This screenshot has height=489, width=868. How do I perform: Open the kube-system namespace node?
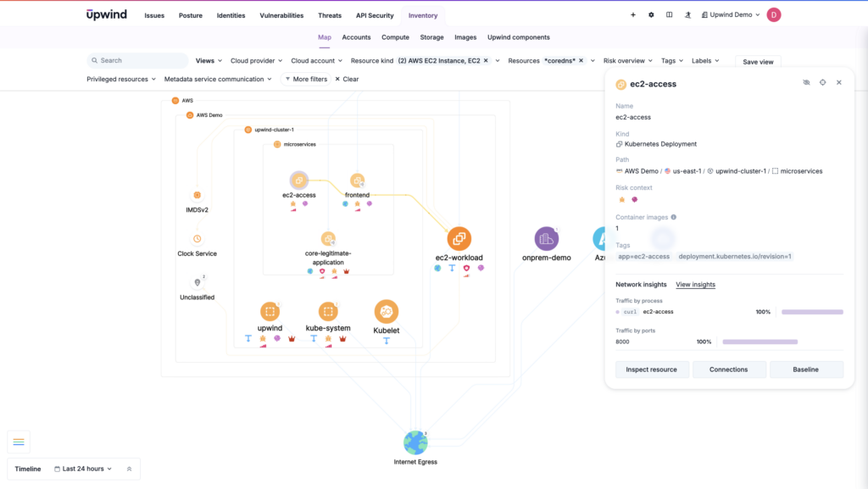tap(327, 311)
